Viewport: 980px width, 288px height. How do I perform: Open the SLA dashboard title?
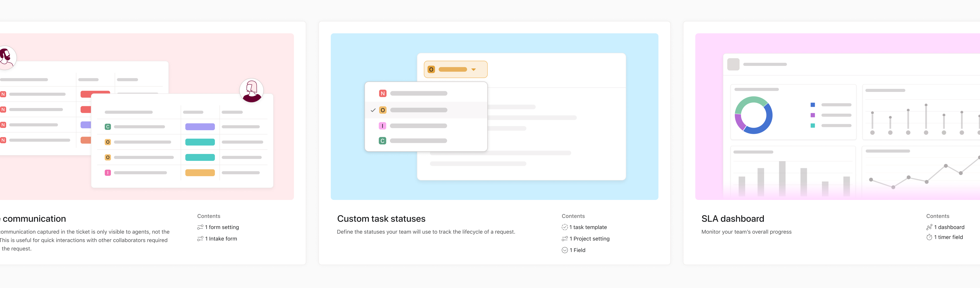point(732,219)
